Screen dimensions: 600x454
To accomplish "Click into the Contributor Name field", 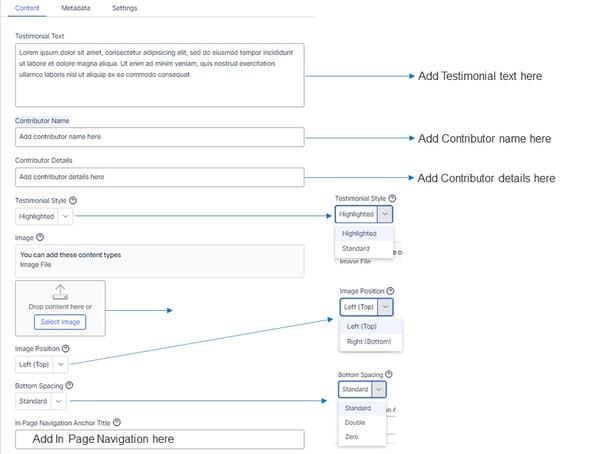I will [159, 136].
